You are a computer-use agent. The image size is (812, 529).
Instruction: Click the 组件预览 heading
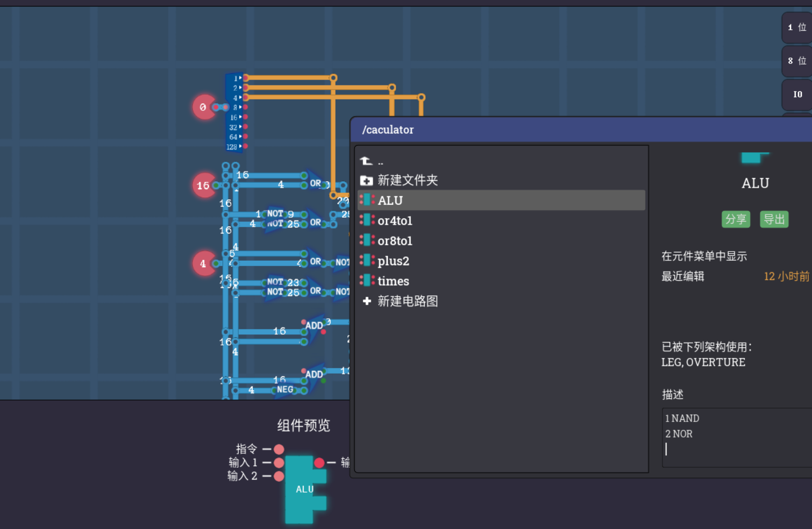pyautogui.click(x=303, y=426)
